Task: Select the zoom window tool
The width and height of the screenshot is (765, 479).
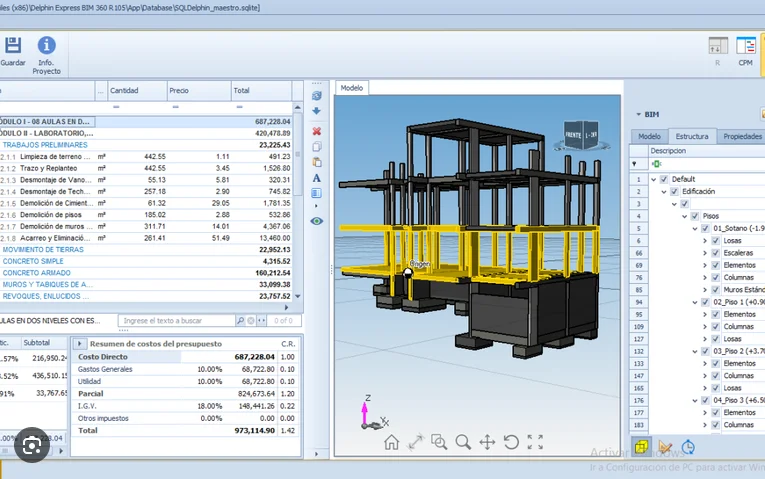Action: 439,442
